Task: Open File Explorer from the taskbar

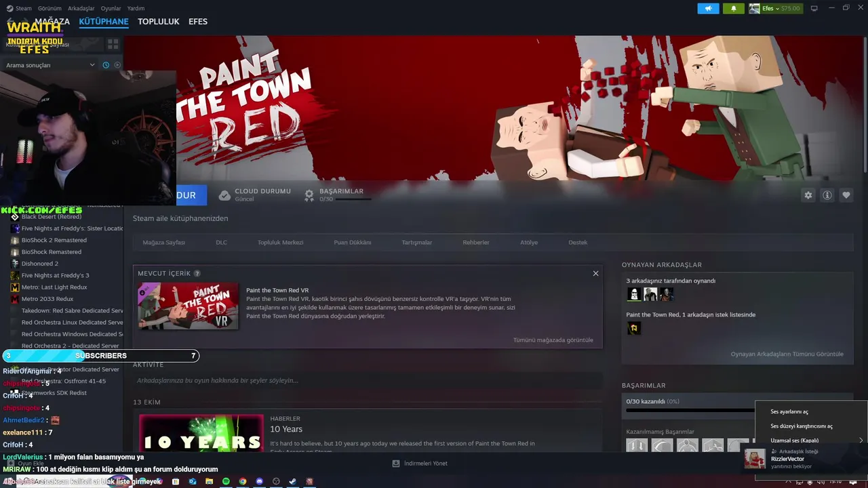Action: coord(210,481)
